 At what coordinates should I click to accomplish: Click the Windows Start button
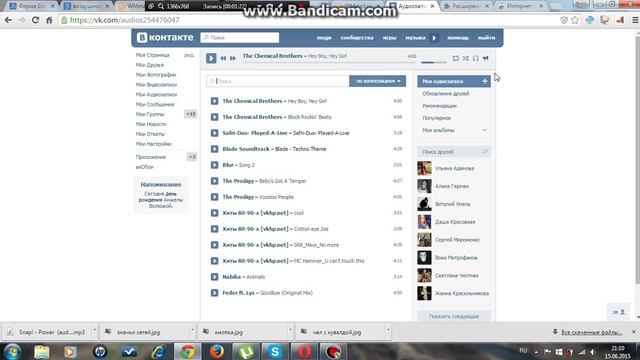pos(12,351)
